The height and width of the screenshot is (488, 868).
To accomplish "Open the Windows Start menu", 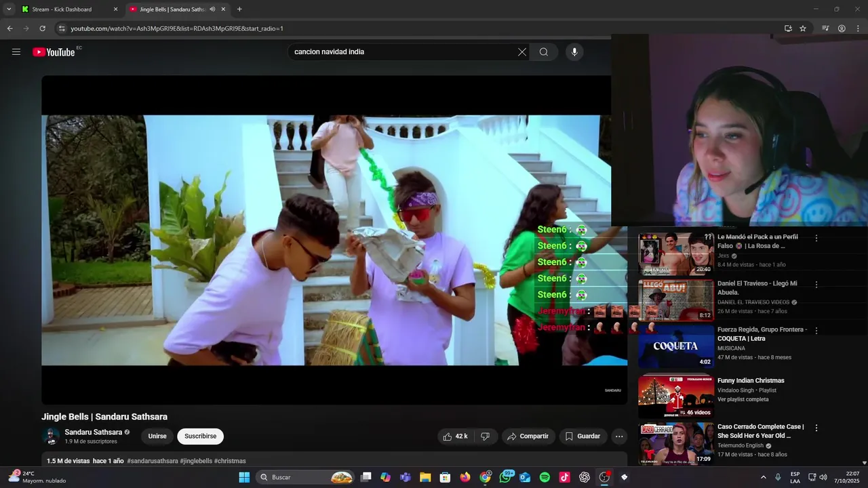I will (x=244, y=477).
